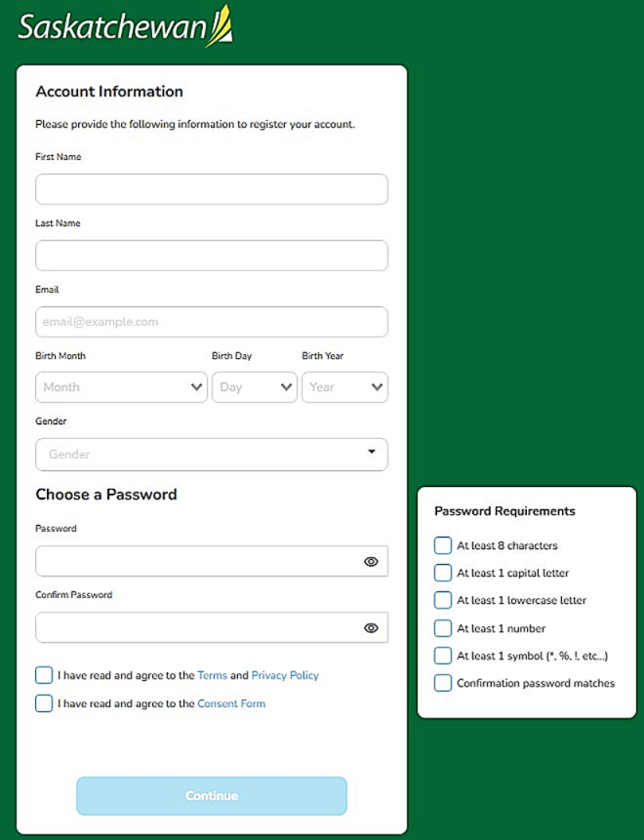Focus the First Name input field
644x840 pixels.
tap(211, 189)
